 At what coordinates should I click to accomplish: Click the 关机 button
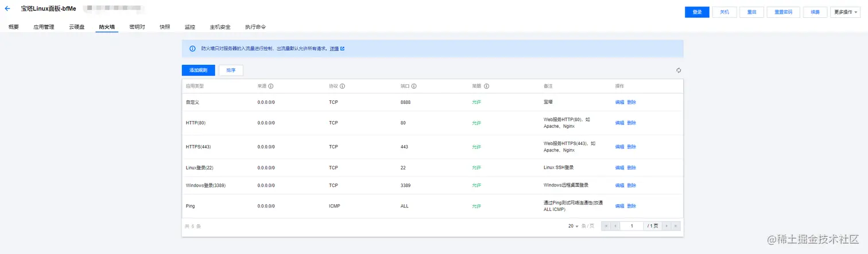coord(724,12)
